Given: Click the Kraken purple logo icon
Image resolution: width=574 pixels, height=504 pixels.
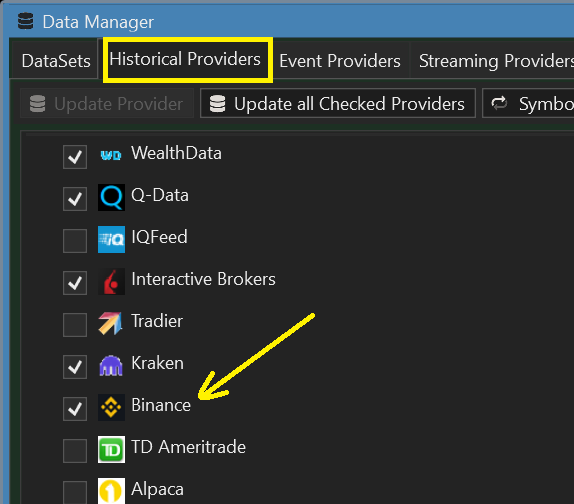Looking at the screenshot, I should point(111,365).
